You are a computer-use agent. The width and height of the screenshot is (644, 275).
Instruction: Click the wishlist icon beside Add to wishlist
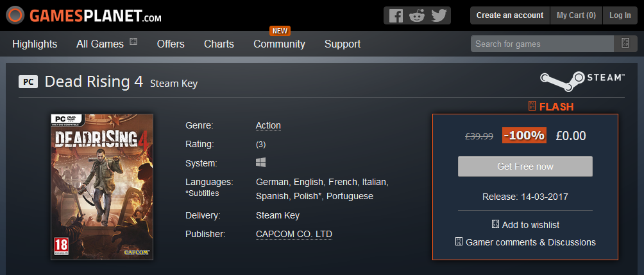pos(495,224)
